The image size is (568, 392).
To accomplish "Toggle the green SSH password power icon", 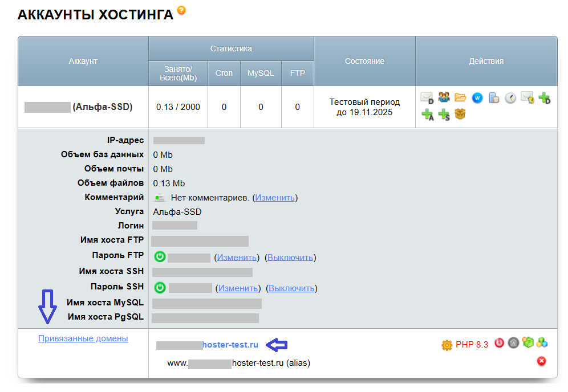I will coord(160,288).
